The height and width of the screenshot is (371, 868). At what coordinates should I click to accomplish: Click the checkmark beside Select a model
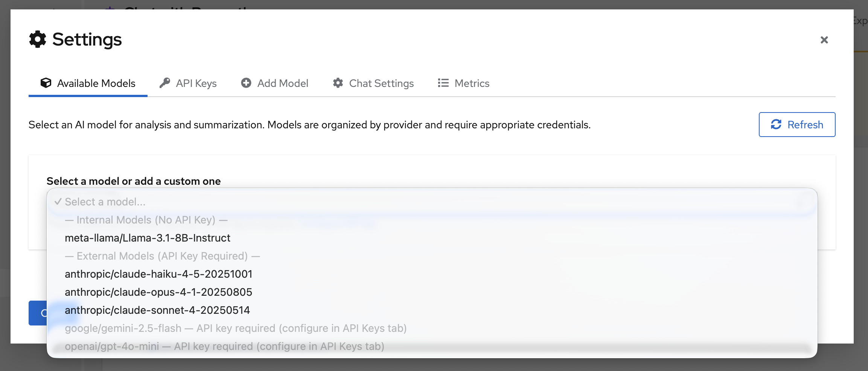tap(58, 202)
